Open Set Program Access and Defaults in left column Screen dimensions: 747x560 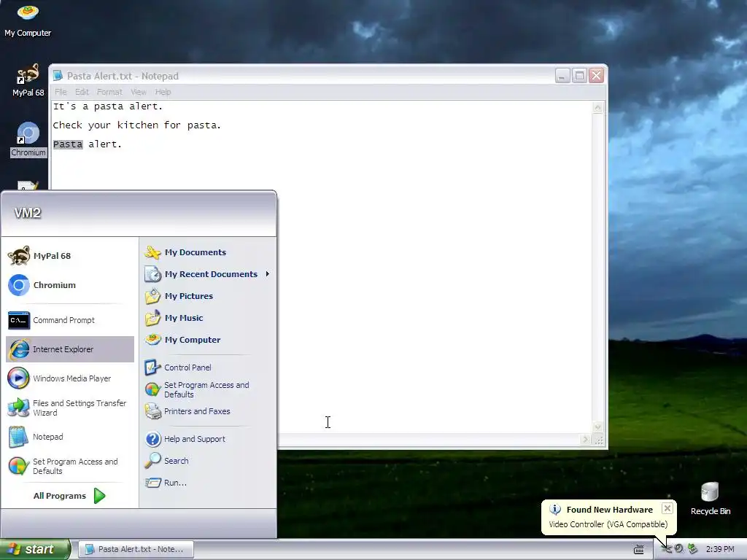69,466
